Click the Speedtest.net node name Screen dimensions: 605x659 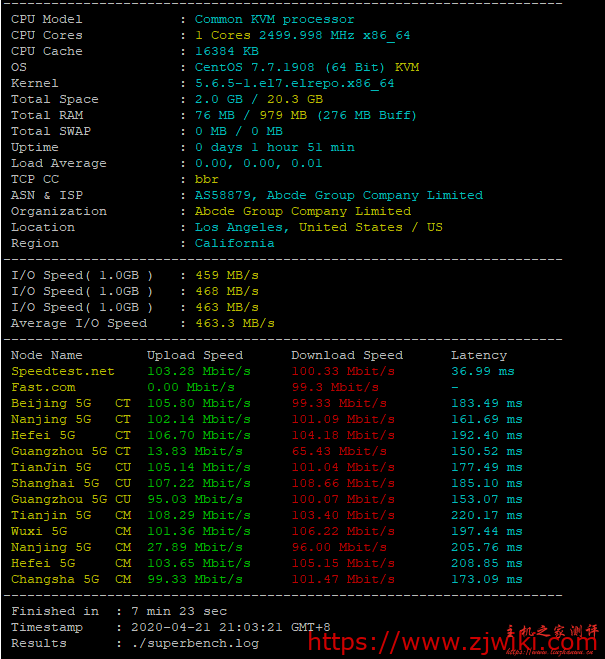click(x=62, y=371)
